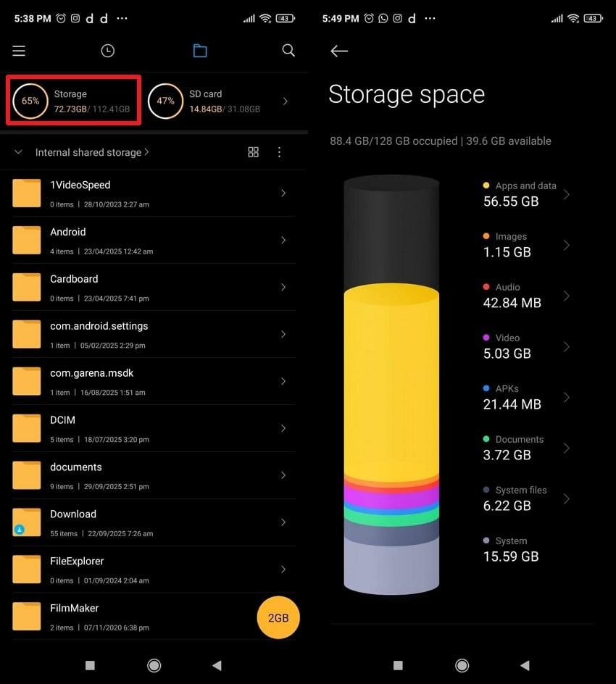Tap the Android back navigation button
Image resolution: width=616 pixels, height=684 pixels.
[x=525, y=665]
